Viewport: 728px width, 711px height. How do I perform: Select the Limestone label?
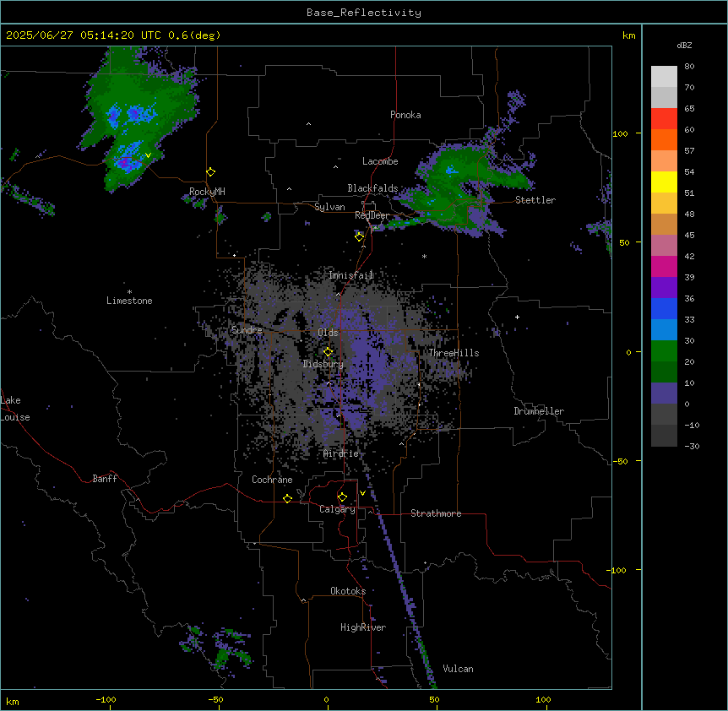129,301
